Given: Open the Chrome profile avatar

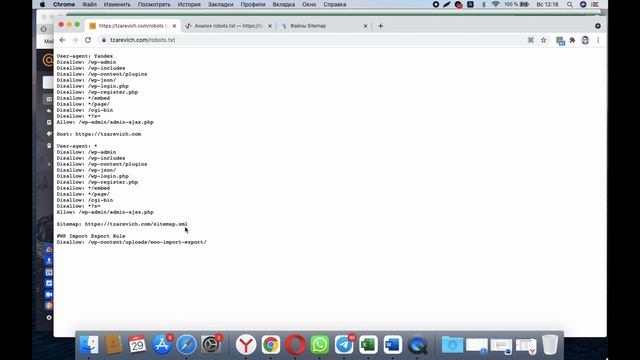Looking at the screenshot, I should point(585,40).
